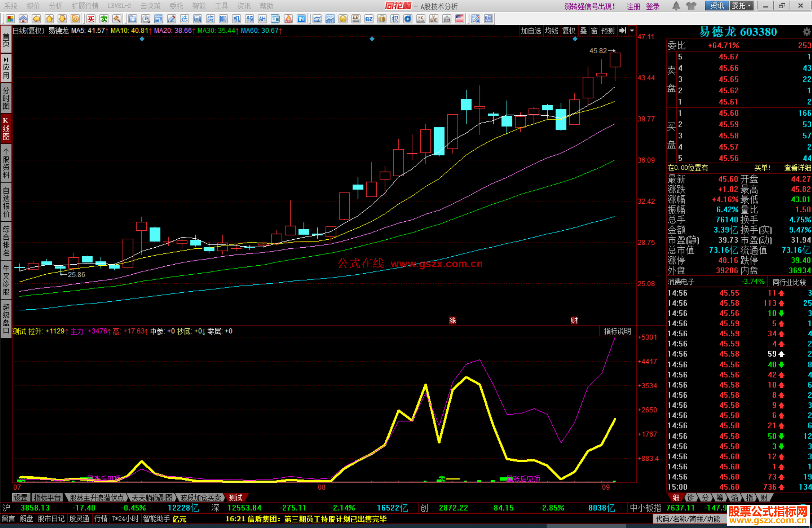Click the red 买 (buy) toolbar icon
This screenshot has width=812, height=528.
(x=91, y=19)
